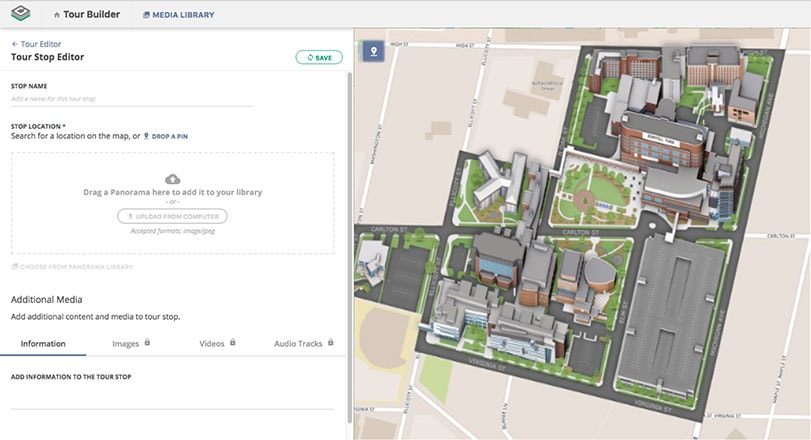Go back to Tour Editor

[36, 44]
